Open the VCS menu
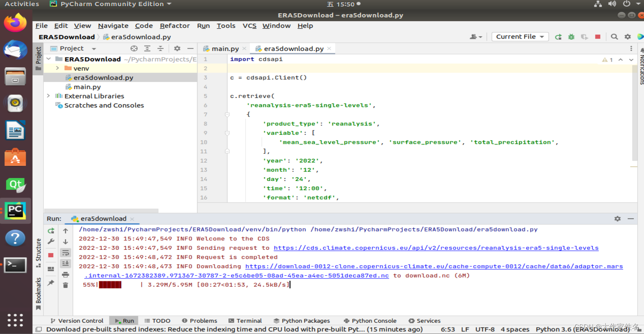644x334 pixels. (x=249, y=26)
